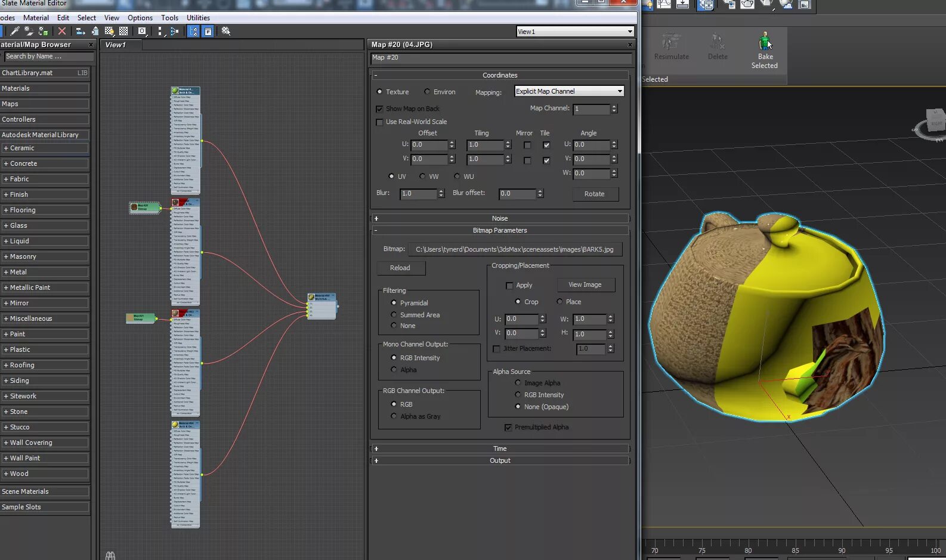Collapse the Bitmap Parameters rollout
Screen dimensions: 946x560
pos(500,230)
